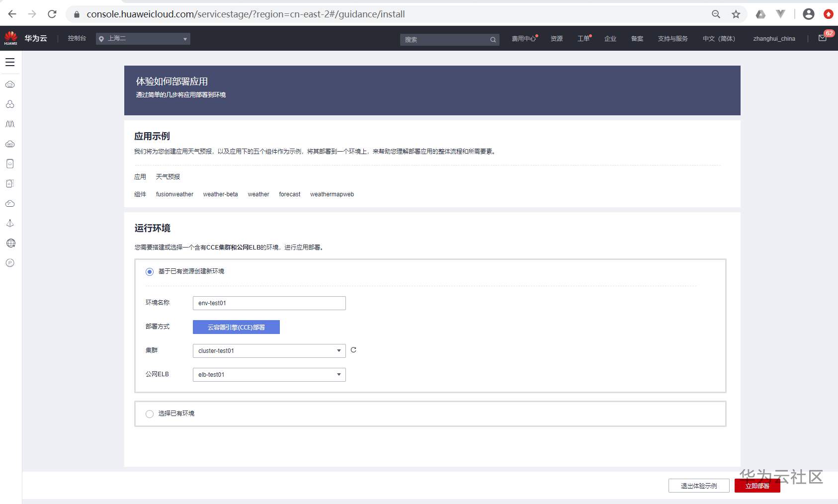Open 资源 menu
Viewport: 838px width, 504px height.
pos(557,39)
